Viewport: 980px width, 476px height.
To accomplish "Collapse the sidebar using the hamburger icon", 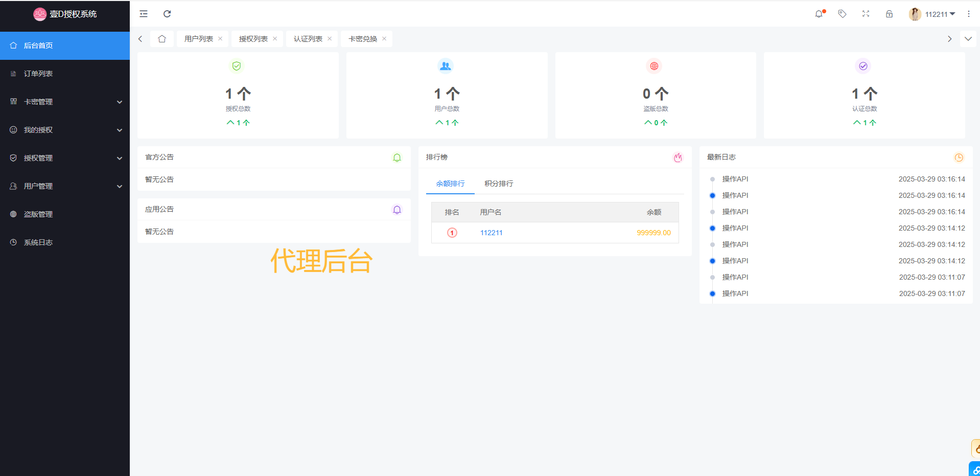I will click(x=143, y=14).
